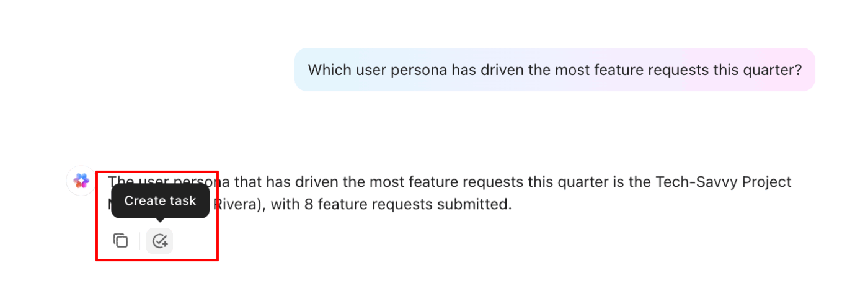The height and width of the screenshot is (288, 868).
Task: Click the Create task tooltip label
Action: (x=160, y=200)
